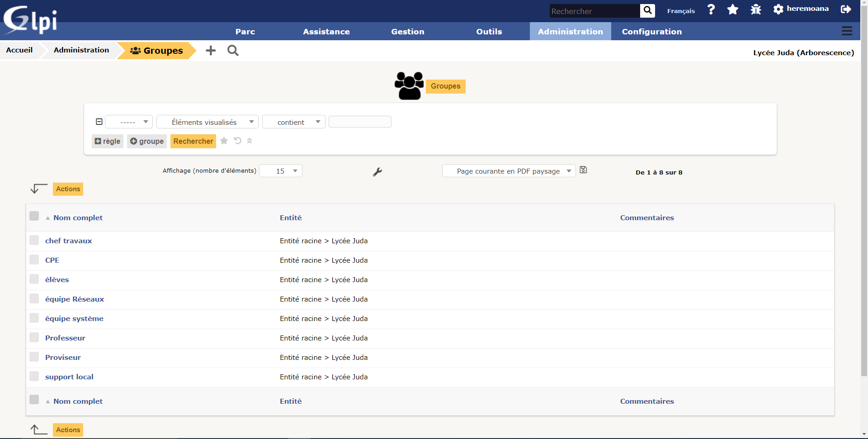Open the Configuration menu
This screenshot has height=439, width=868.
click(x=651, y=32)
